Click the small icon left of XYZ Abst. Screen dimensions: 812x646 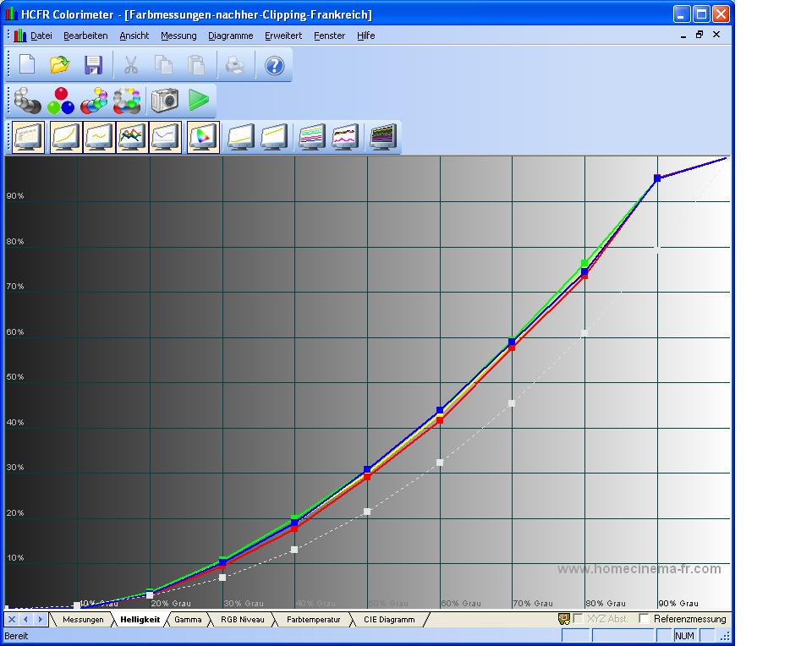coord(563,619)
